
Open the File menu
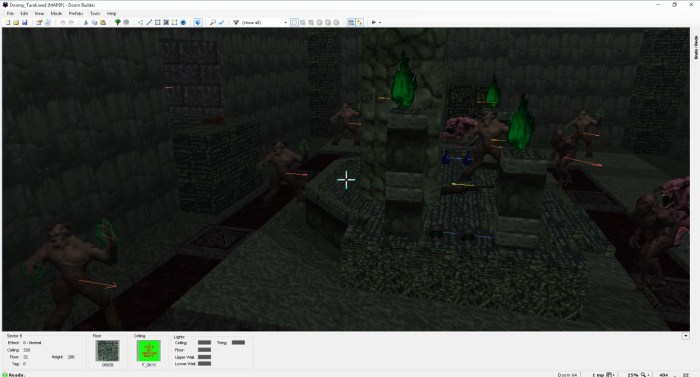[10, 13]
